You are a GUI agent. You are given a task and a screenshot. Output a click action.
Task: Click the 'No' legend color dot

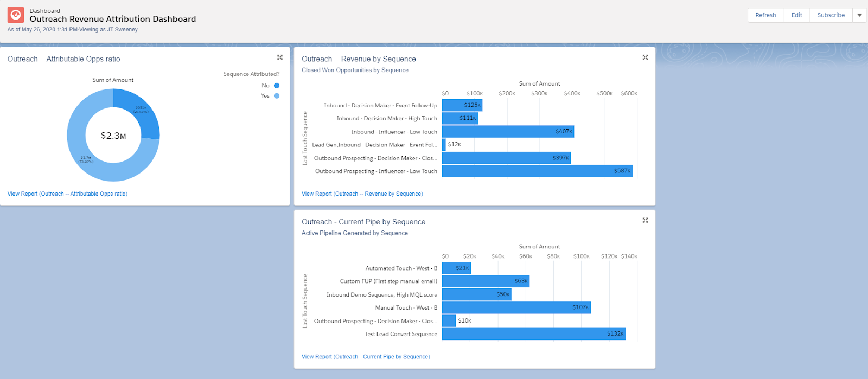277,86
